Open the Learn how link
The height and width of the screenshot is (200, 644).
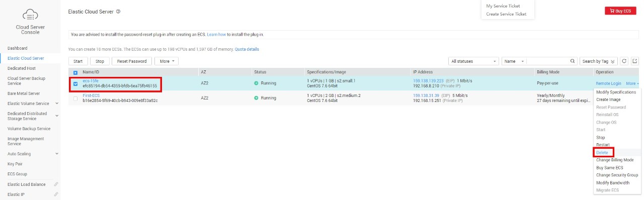(x=216, y=34)
